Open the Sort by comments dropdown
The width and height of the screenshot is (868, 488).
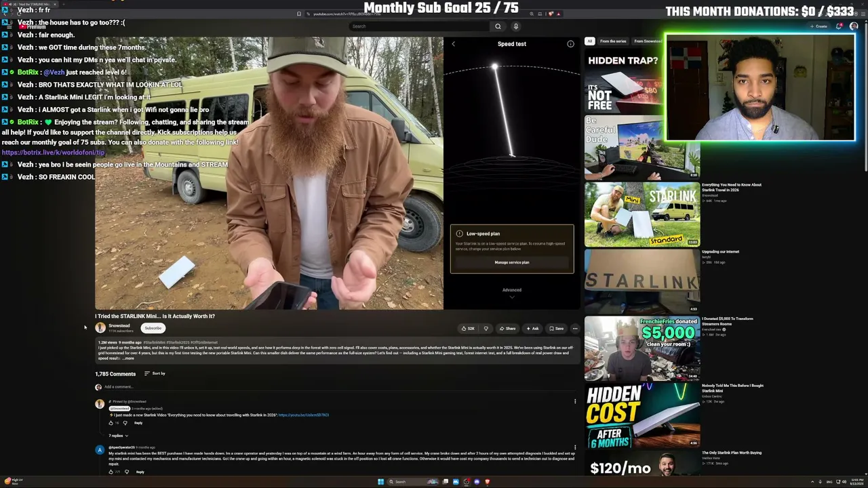(x=155, y=373)
